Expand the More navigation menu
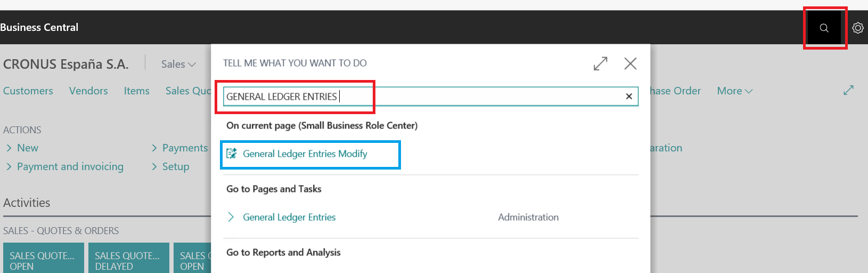This screenshot has height=273, width=868. click(734, 91)
